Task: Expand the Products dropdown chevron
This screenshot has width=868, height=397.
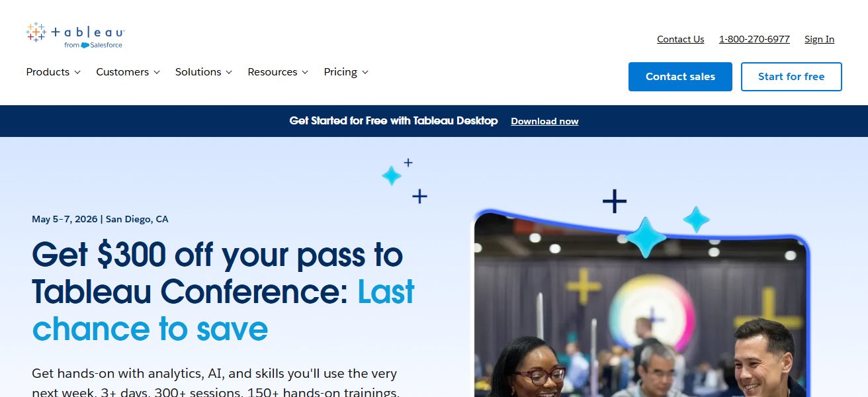Action: pos(77,72)
